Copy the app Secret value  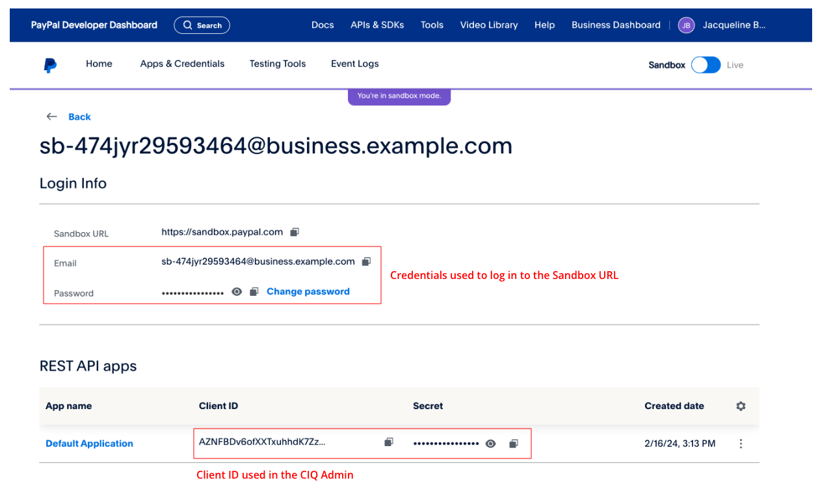pos(513,444)
